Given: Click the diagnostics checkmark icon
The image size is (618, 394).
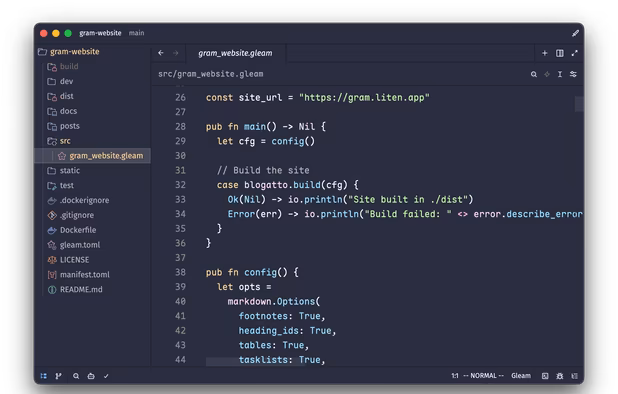Looking at the screenshot, I should click(x=106, y=376).
